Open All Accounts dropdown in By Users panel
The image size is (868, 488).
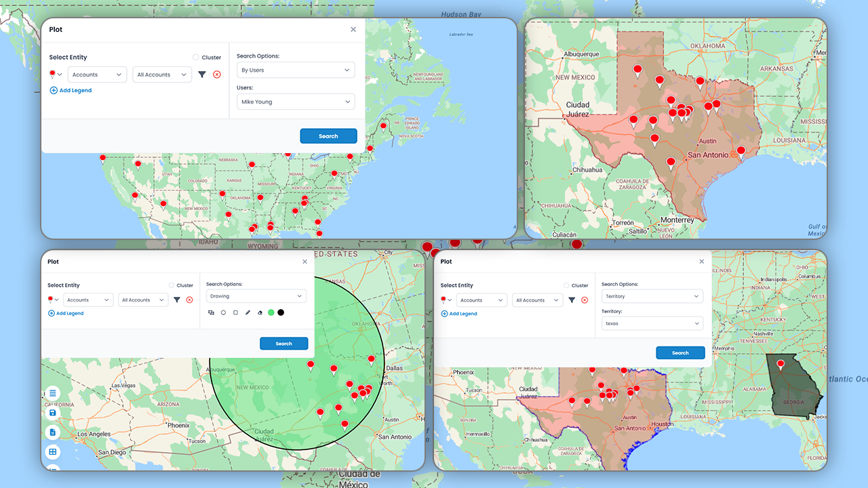(163, 75)
